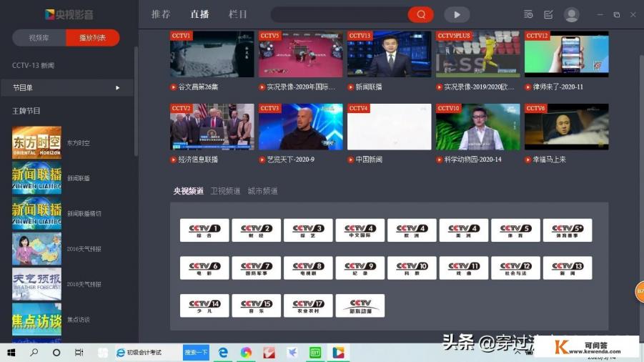Screen dimensions: 644x362
Task: Play the CCTV10 live thumbnail
Action: pos(478,127)
